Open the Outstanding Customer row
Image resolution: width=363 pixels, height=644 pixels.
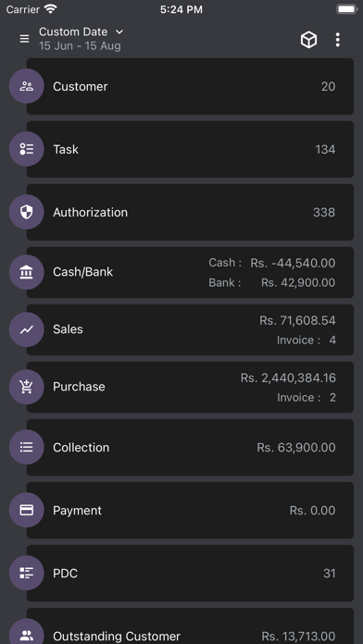coord(190,625)
